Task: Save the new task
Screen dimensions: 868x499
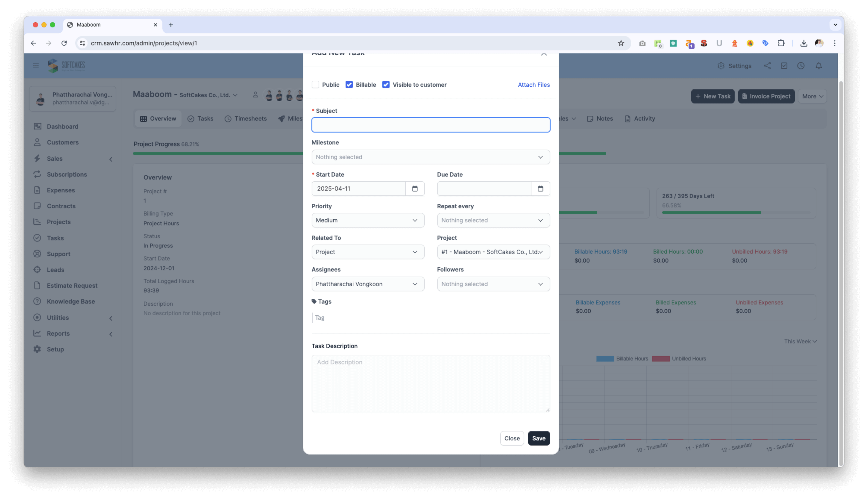Action: coord(538,438)
